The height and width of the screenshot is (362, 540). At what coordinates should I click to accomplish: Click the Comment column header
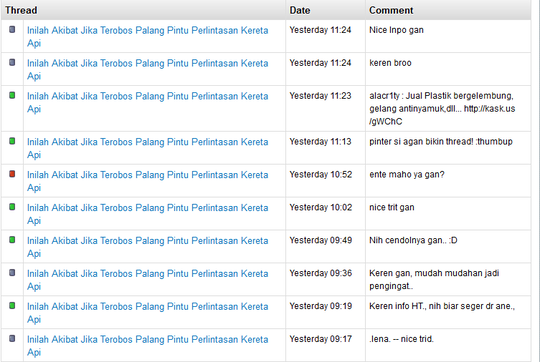(x=391, y=10)
